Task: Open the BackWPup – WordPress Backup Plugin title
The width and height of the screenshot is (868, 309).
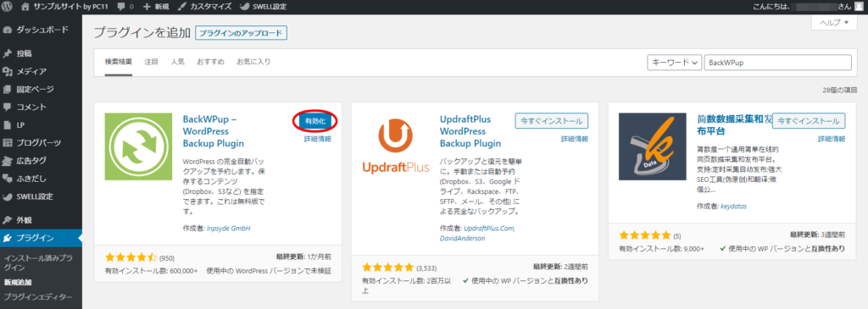Action: [214, 131]
